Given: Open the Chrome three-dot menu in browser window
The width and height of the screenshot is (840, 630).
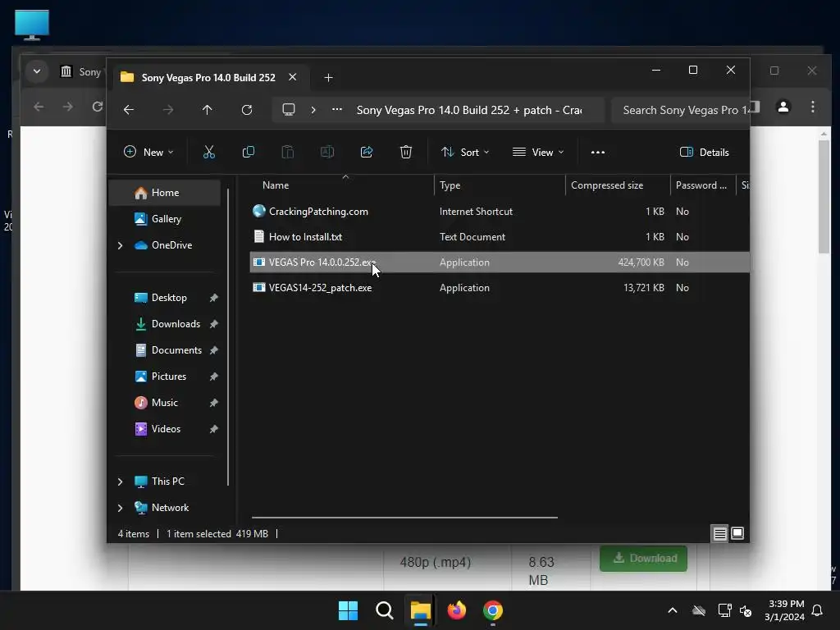Looking at the screenshot, I should 813,107.
